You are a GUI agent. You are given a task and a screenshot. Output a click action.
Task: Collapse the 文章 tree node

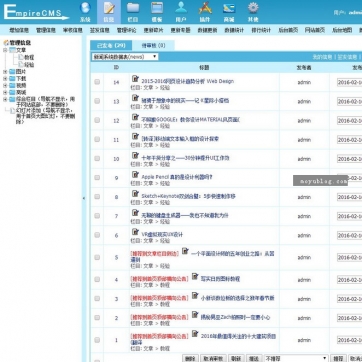coord(5,50)
